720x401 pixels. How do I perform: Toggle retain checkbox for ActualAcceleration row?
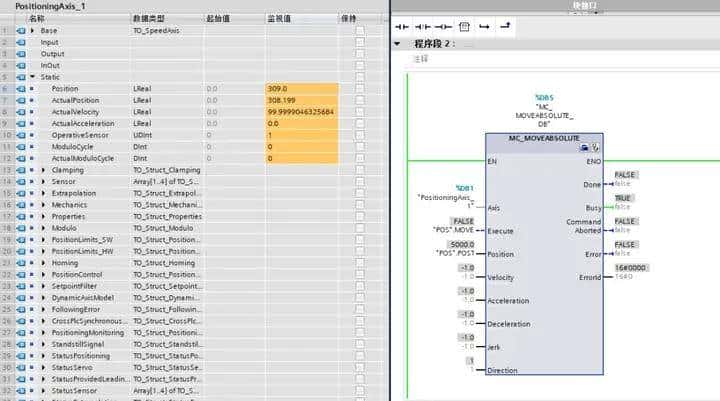(360, 124)
